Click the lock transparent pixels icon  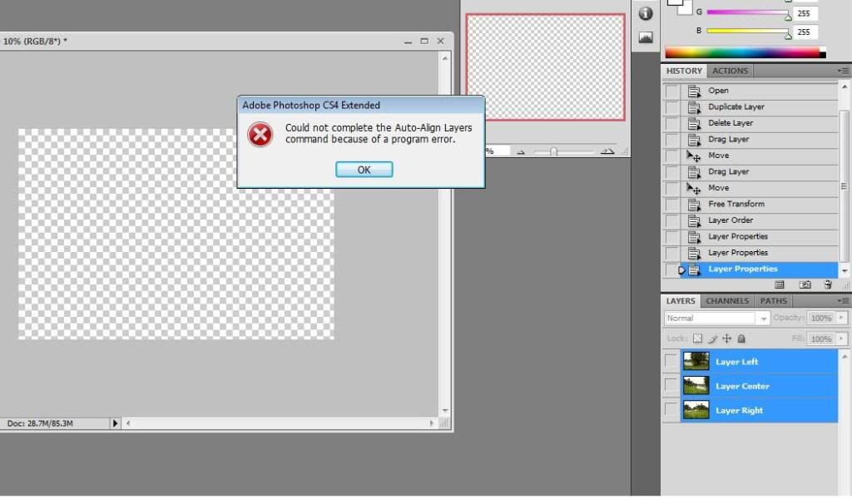pyautogui.click(x=698, y=339)
